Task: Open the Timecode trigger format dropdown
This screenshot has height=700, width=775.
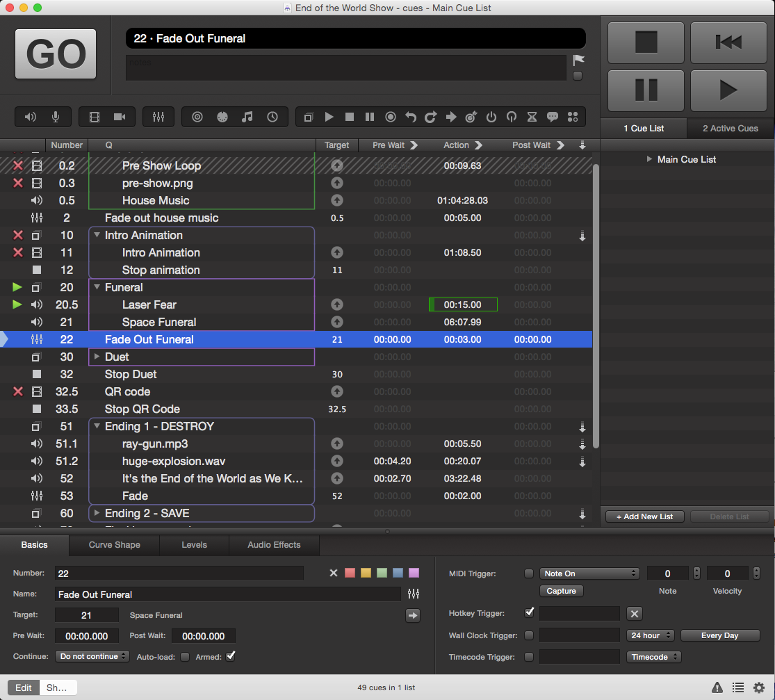Action: pos(654,657)
